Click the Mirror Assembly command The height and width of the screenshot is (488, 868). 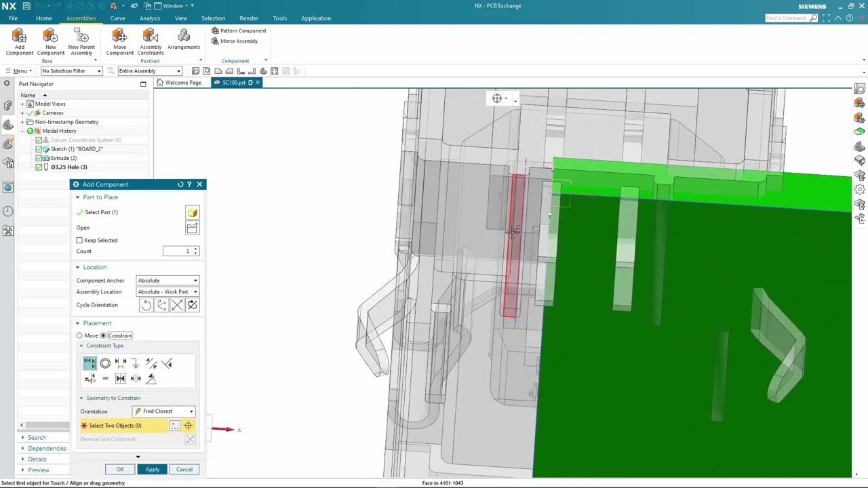point(235,41)
